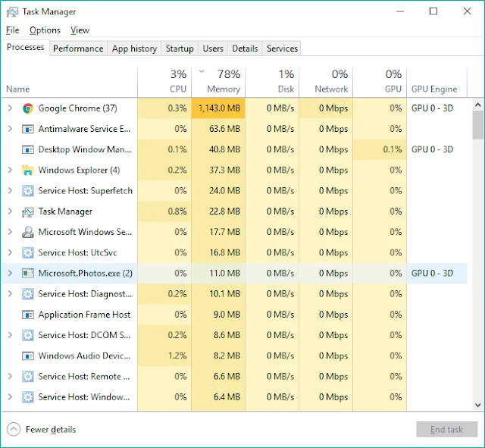Viewport: 485px width, 448px height.
Task: Expand the Service Host: Remote row
Action: (x=10, y=376)
